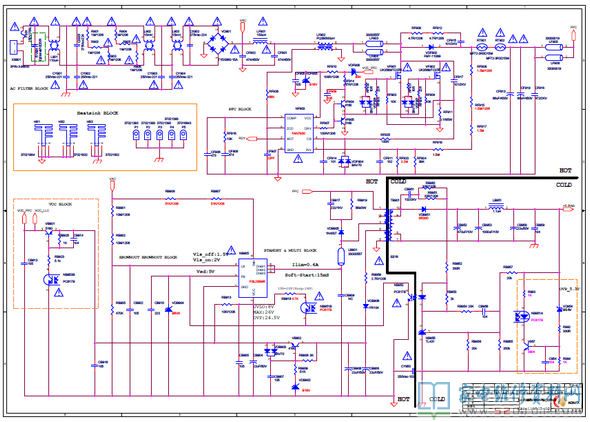The height and width of the screenshot is (422, 590).
Task: Click the diamond bridge rectifier symbol
Action: point(218,43)
